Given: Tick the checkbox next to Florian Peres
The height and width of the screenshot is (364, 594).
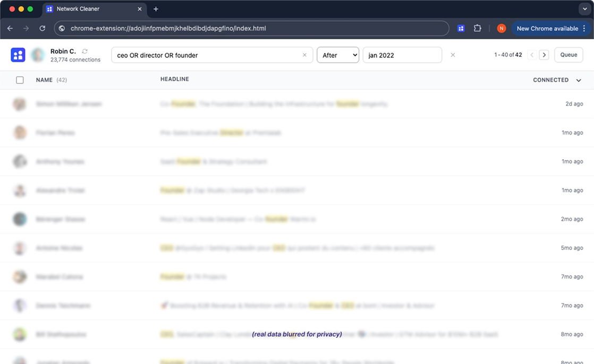Looking at the screenshot, I should pyautogui.click(x=20, y=133).
